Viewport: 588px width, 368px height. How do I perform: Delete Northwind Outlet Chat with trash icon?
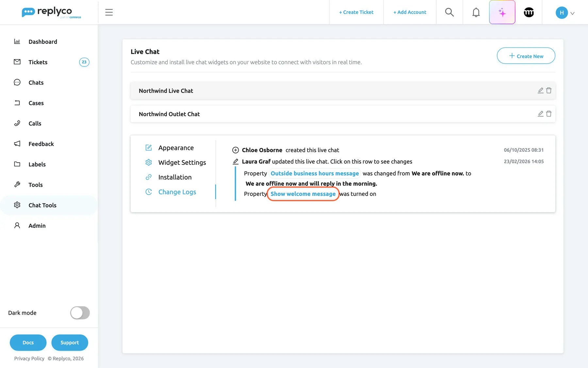coord(549,114)
